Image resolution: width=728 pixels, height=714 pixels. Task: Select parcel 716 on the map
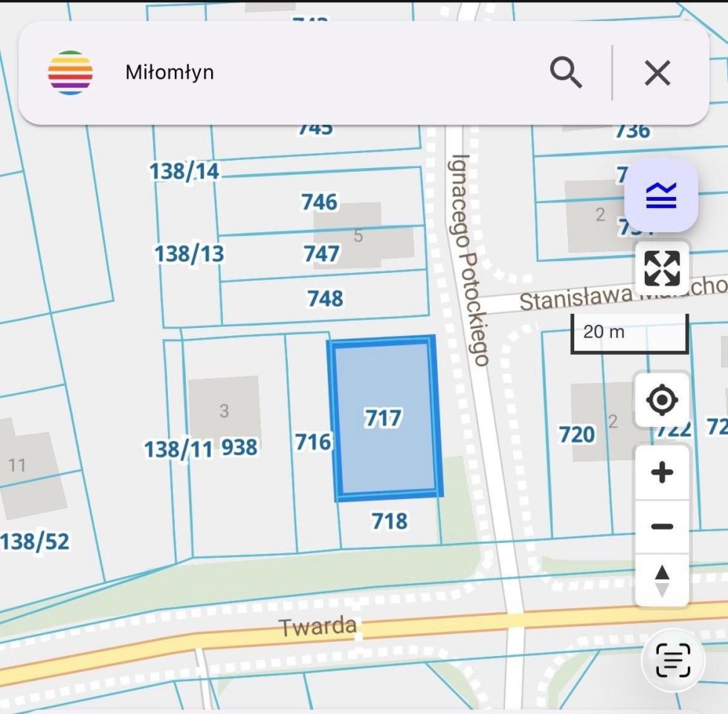313,442
